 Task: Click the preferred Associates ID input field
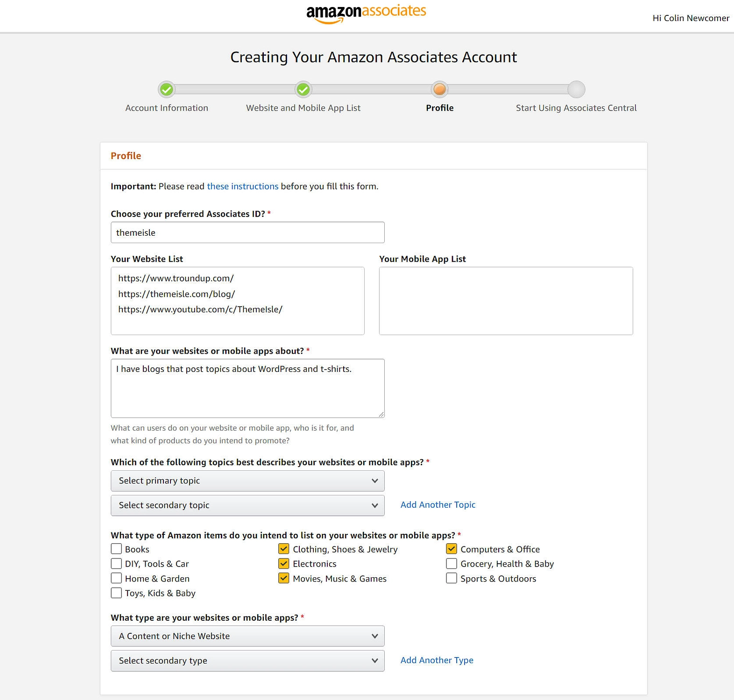coord(247,232)
